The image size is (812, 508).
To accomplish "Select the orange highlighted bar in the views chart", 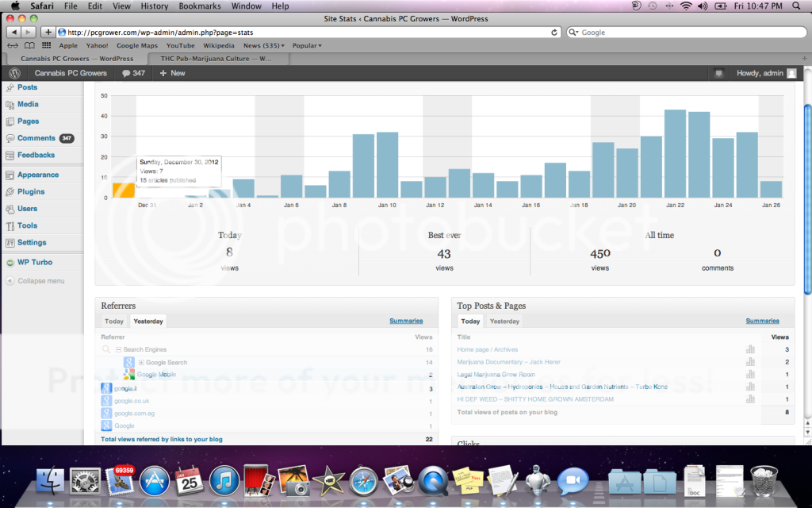I will (123, 190).
